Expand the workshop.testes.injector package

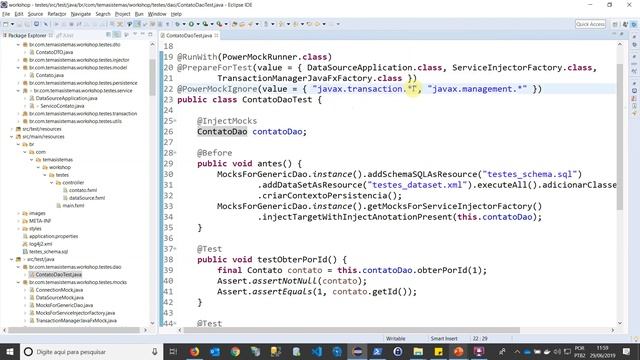pyautogui.click(x=18, y=60)
